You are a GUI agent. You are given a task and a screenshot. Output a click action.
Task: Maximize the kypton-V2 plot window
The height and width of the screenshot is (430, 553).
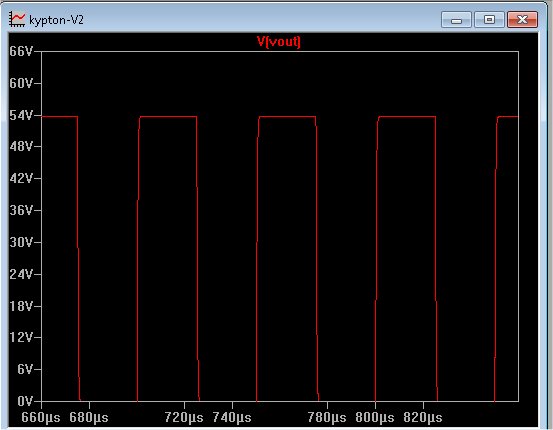[x=489, y=19]
